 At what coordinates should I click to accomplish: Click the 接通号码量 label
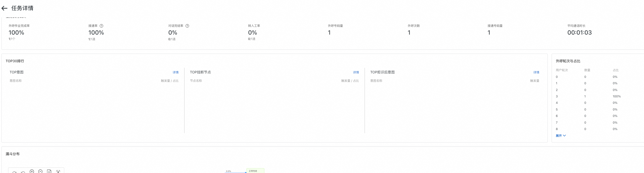[495, 26]
